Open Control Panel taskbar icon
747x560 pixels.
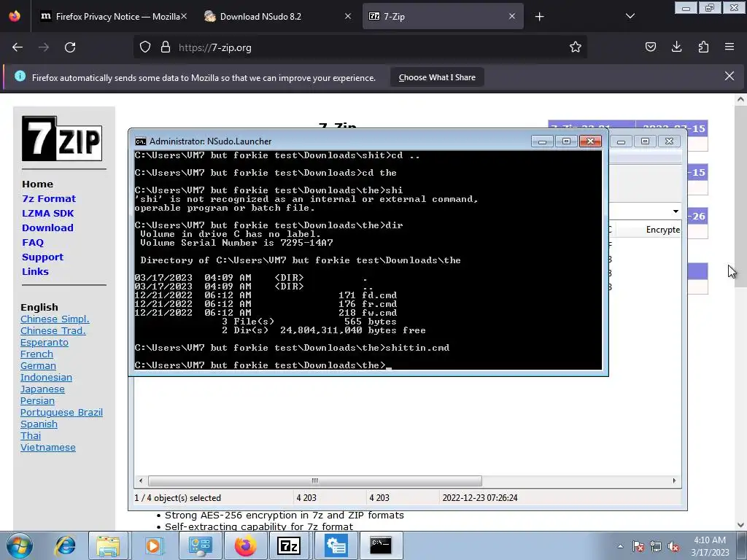coord(200,545)
